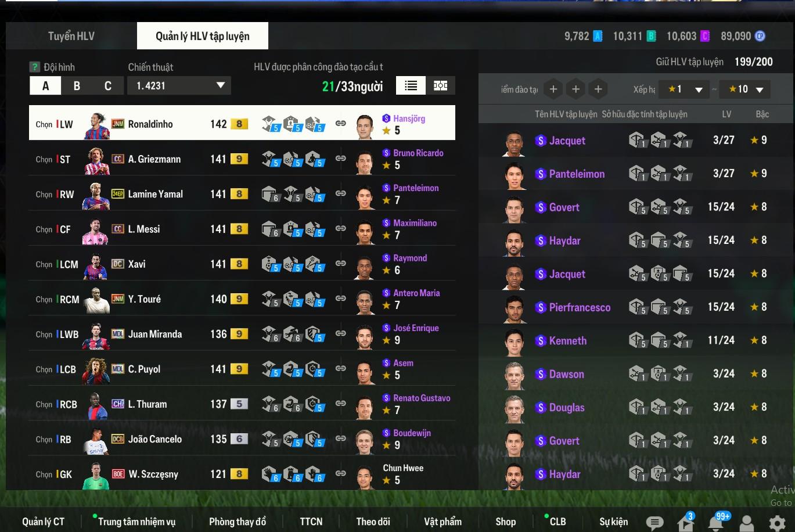Open Phòng thay đồ menu
The image size is (795, 532).
click(x=238, y=522)
